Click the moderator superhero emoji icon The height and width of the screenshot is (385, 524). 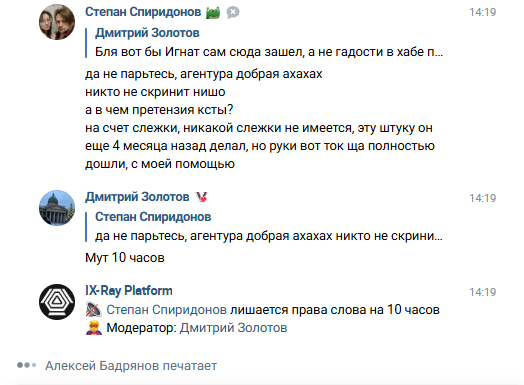(94, 328)
